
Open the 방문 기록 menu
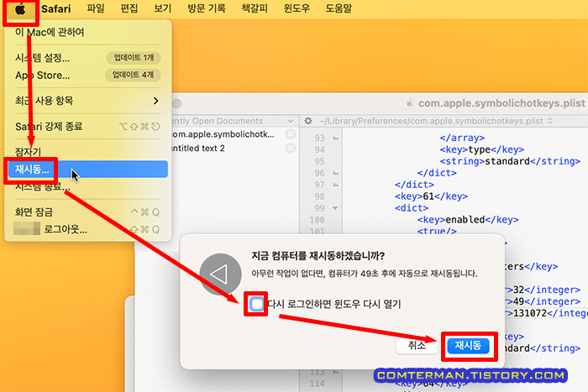tap(207, 8)
